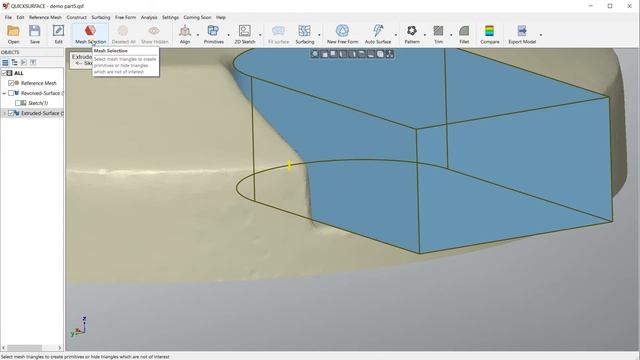Viewport: 640px width, 360px height.
Task: Open the Export Model dropdown arrow
Action: coord(541,35)
